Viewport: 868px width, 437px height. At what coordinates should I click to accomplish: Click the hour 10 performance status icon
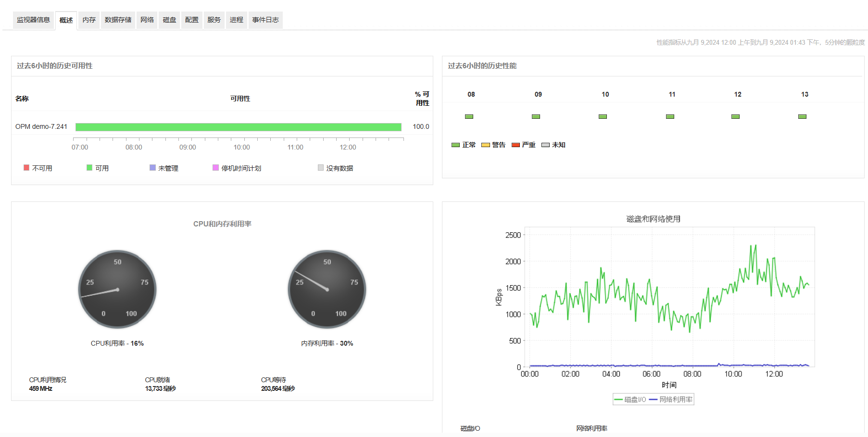(603, 117)
